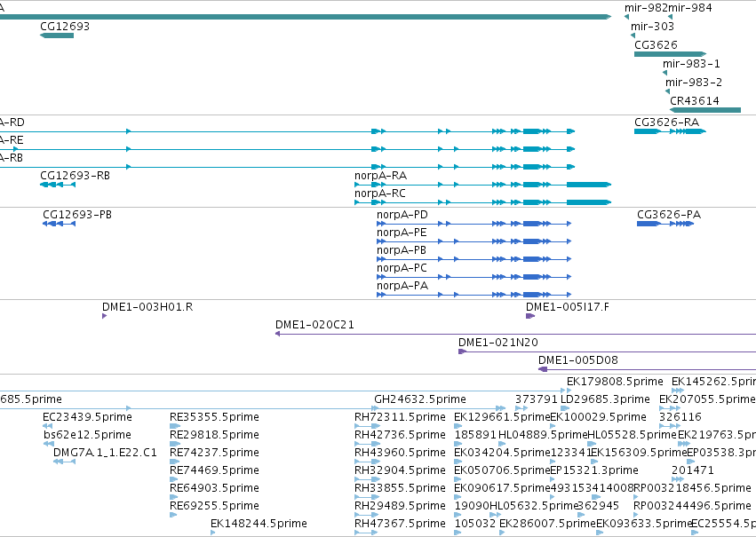Open the RE35355.5prime EST

click(174, 426)
